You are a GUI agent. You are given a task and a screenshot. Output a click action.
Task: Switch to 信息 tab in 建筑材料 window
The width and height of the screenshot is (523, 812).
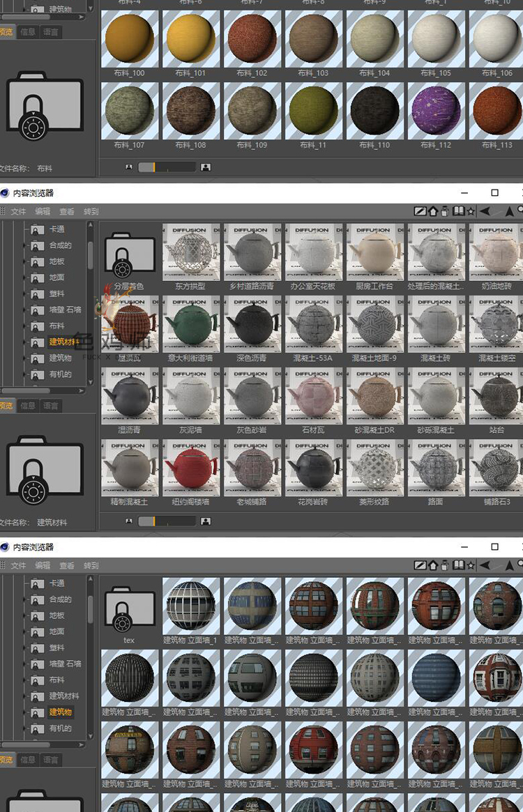pos(28,406)
